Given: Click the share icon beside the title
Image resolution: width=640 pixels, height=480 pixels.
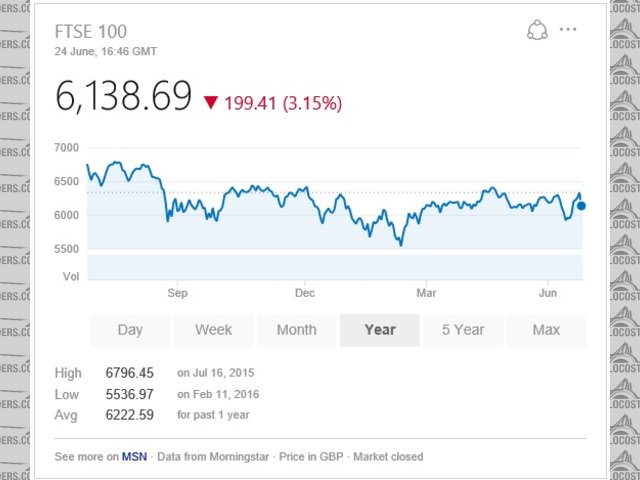Looking at the screenshot, I should coord(537,30).
